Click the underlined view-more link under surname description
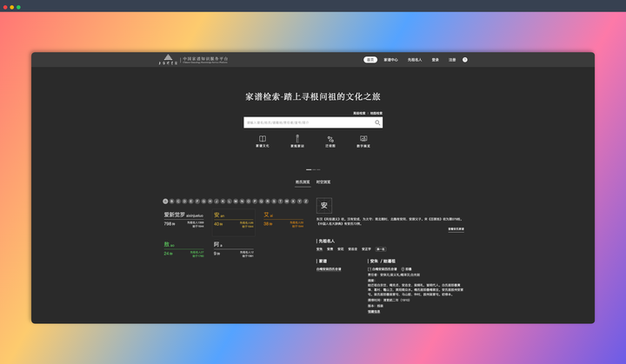Image resolution: width=626 pixels, height=364 pixels. pos(456,229)
